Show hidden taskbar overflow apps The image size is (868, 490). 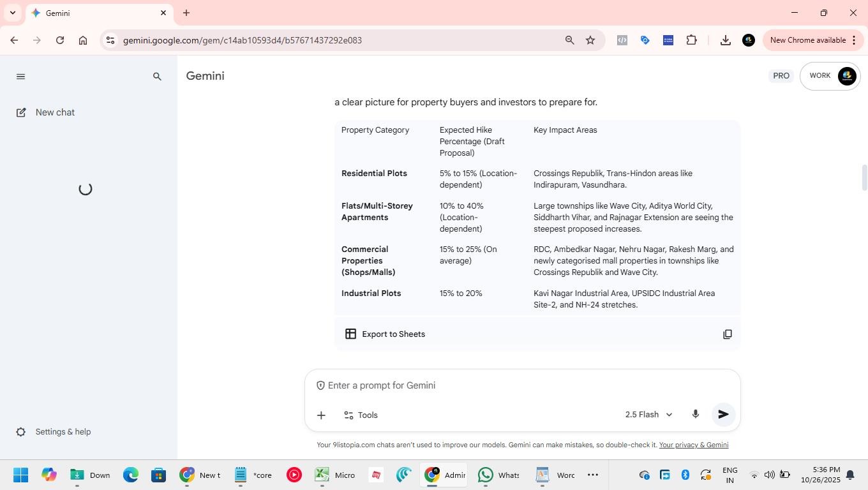coord(593,475)
